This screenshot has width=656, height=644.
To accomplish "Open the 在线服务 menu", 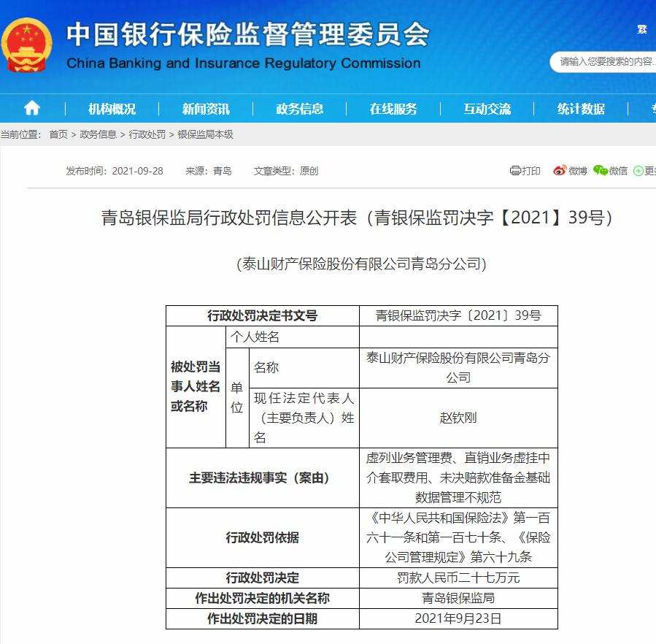I will (x=393, y=109).
